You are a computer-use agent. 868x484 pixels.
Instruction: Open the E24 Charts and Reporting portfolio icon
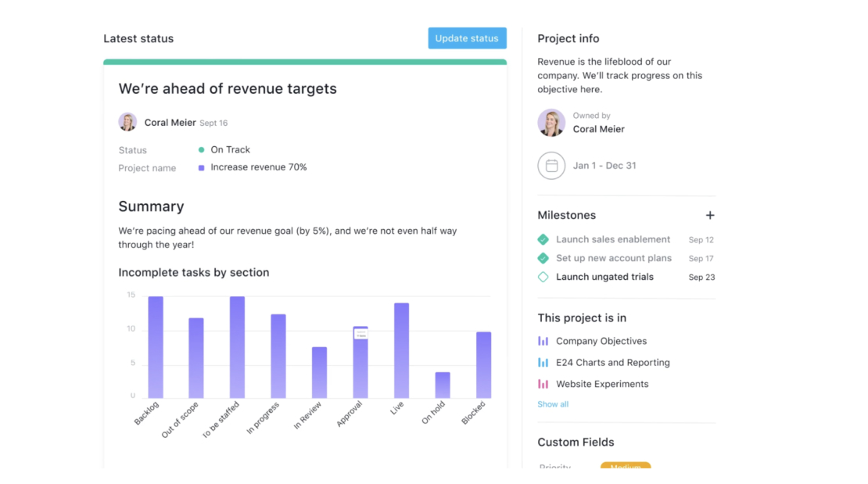click(x=543, y=363)
